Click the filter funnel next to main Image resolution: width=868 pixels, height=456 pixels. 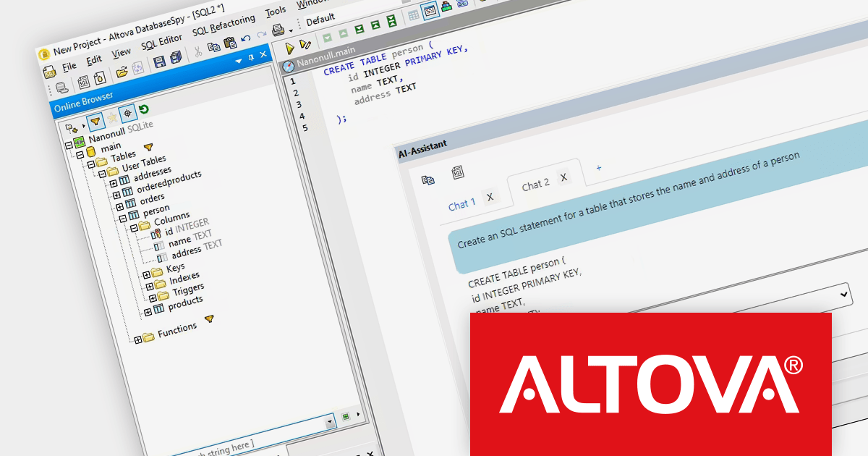pyautogui.click(x=148, y=147)
